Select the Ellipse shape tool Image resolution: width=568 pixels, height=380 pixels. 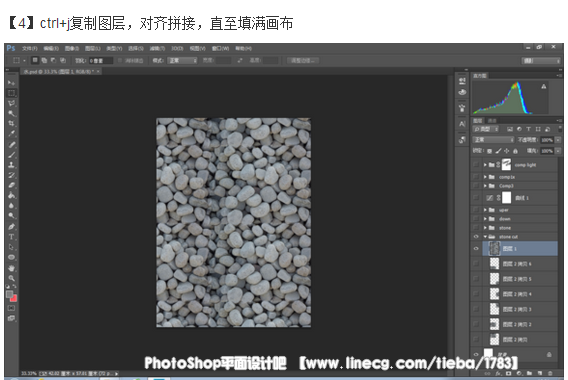point(11,258)
